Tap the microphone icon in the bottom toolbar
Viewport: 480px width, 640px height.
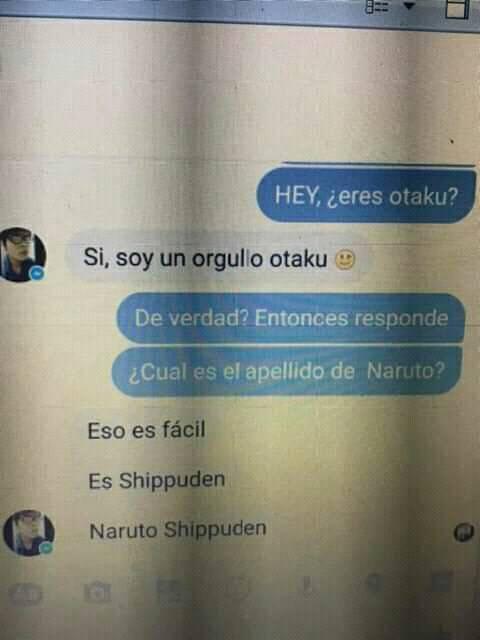tap(307, 587)
